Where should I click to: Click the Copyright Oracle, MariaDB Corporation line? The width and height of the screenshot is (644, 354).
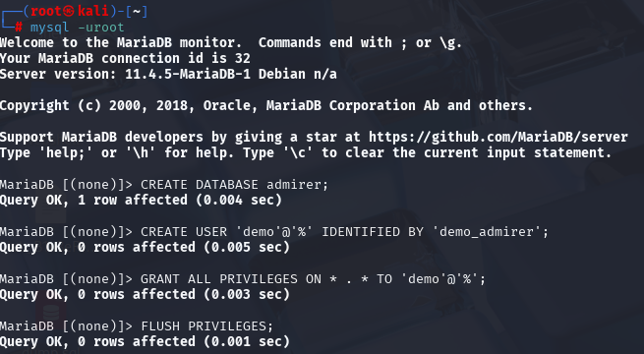266,105
